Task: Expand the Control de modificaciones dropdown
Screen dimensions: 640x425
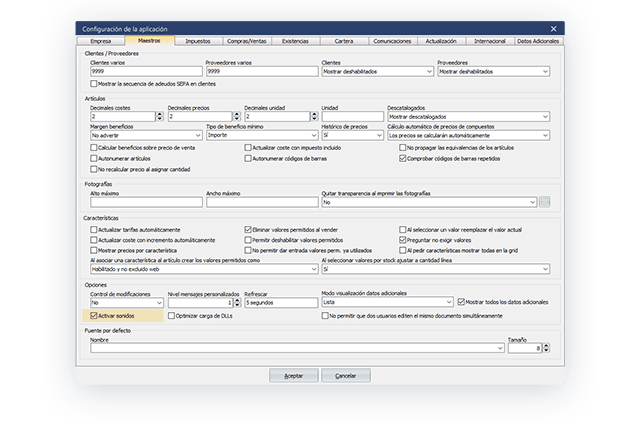Action: coord(160,301)
